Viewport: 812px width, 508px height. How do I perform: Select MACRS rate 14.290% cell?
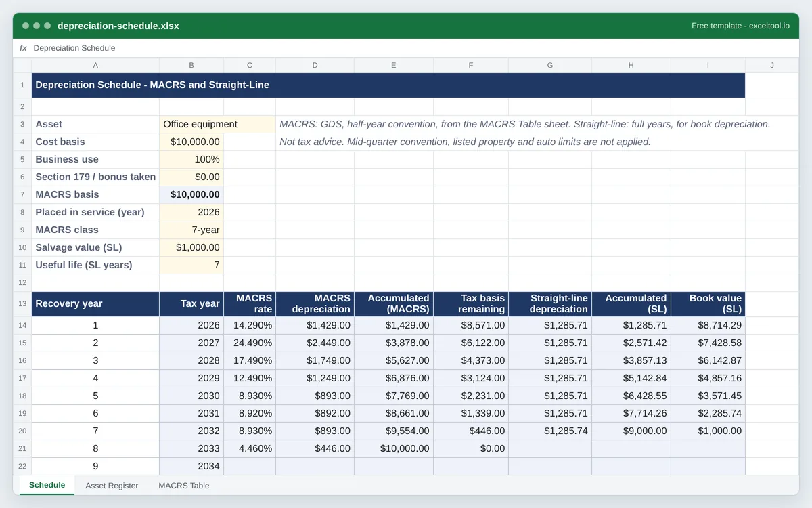(x=250, y=325)
